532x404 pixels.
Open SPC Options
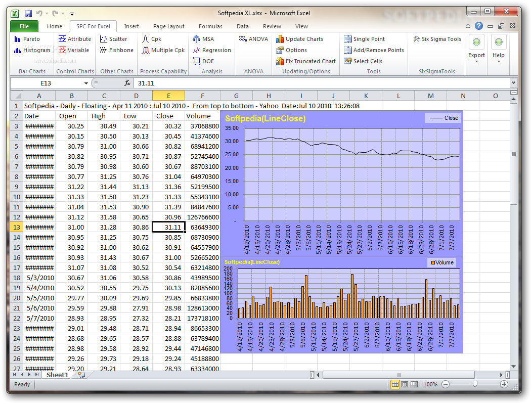pyautogui.click(x=291, y=50)
